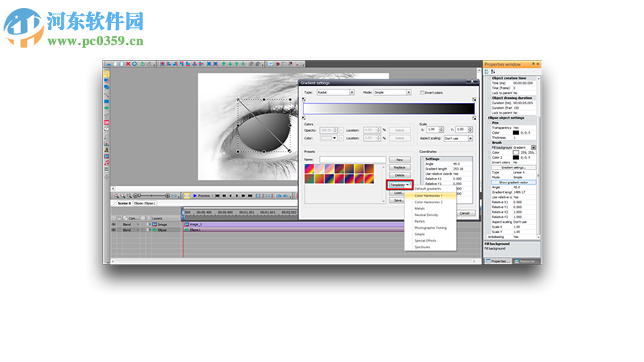The image size is (644, 362).
Task: Toggle visibility eye of Ellipse layer
Action: click(114, 230)
